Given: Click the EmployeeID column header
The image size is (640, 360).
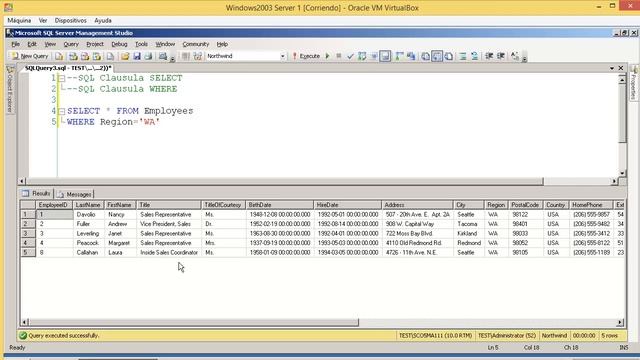Looking at the screenshot, I should point(54,205).
